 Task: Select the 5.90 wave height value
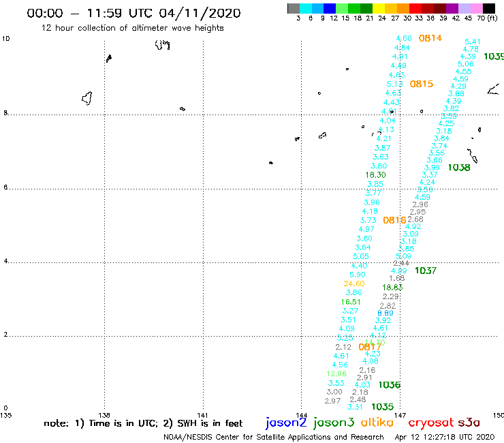coord(358,275)
